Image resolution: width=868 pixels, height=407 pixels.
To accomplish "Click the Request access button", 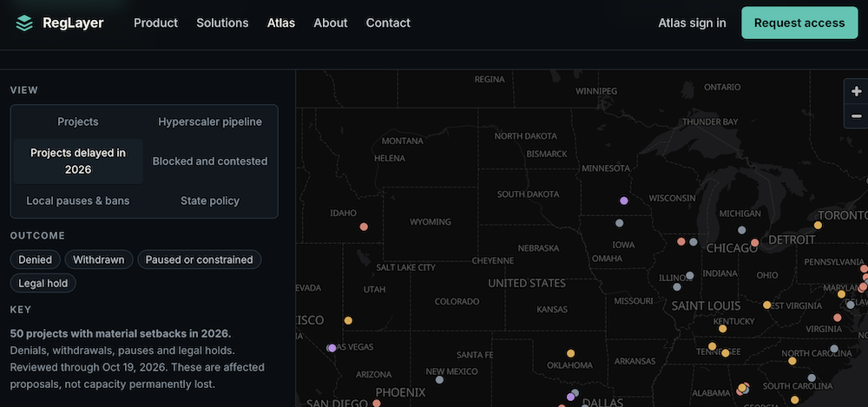I will coord(799,23).
